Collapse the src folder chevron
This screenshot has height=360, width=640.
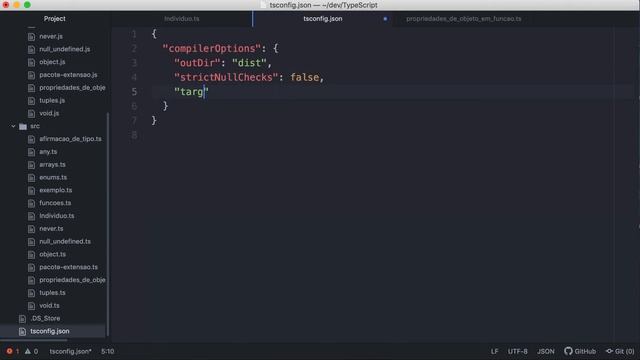(x=13, y=126)
